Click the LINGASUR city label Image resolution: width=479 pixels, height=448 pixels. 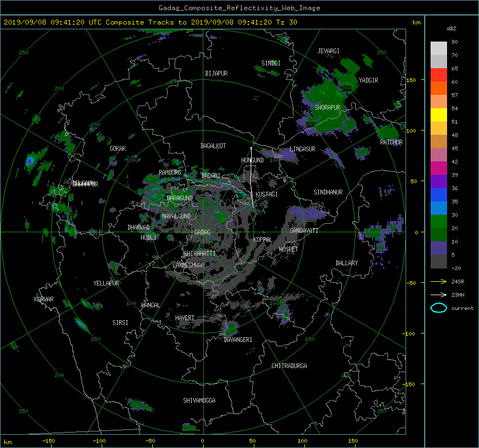[x=302, y=149]
